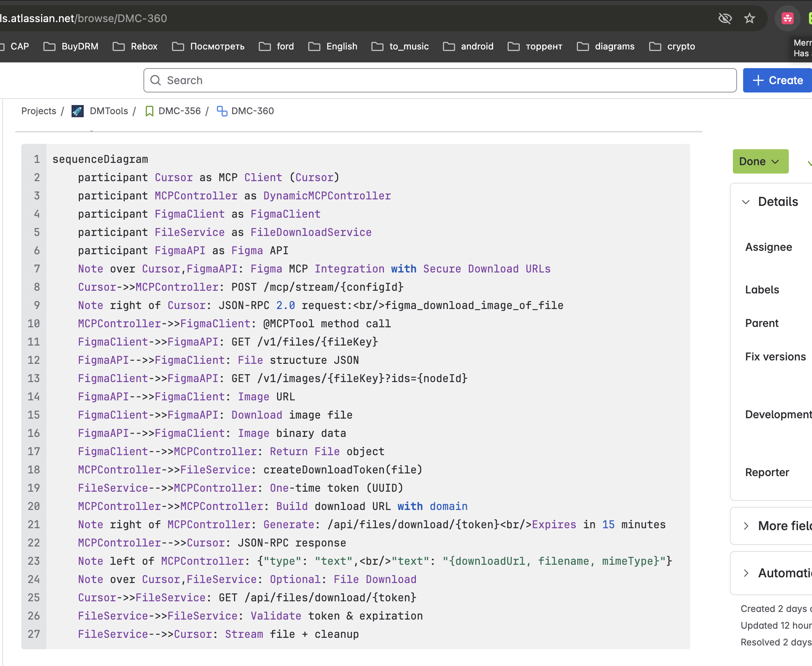Click the subtask icon beside DMC-360
This screenshot has height=666, width=812.
click(222, 111)
